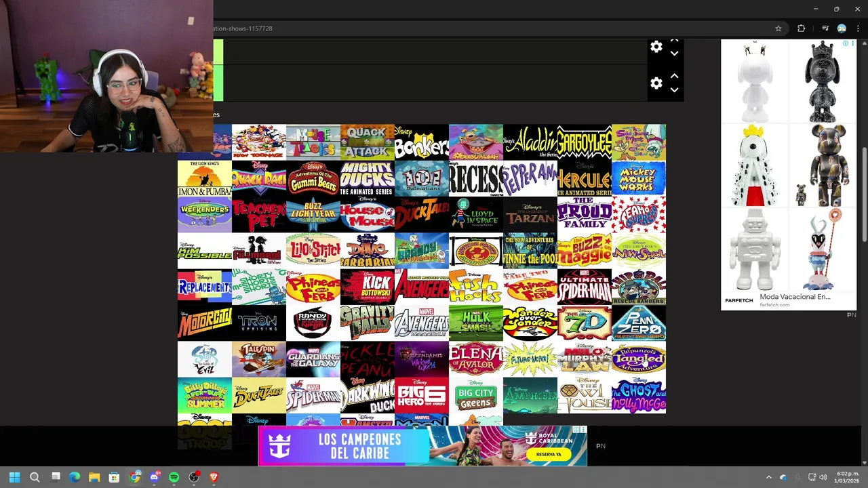Viewport: 868px width, 488px height.
Task: Select the Bonkers logo tile
Action: (x=421, y=142)
